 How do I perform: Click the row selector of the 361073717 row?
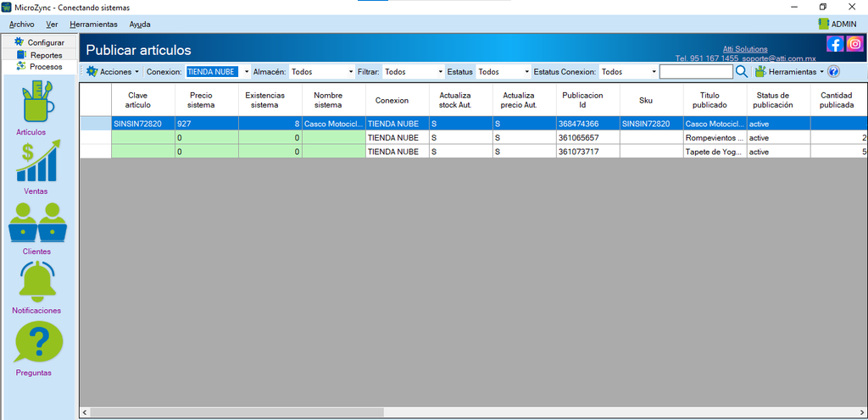[96, 152]
